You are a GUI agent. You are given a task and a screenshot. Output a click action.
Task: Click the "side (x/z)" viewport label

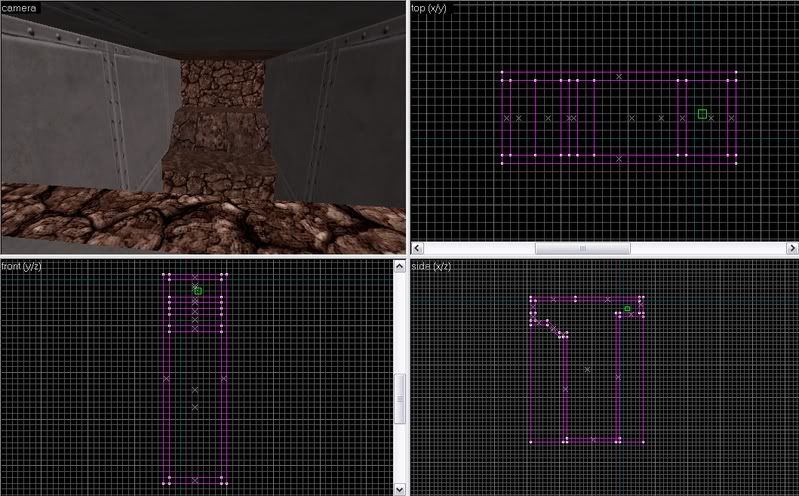pyautogui.click(x=431, y=266)
